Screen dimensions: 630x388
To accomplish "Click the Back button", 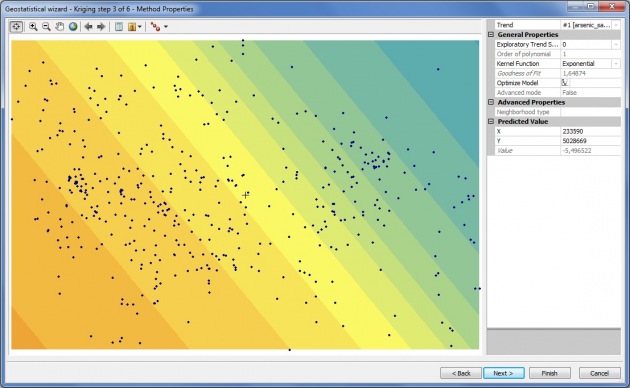I will (x=461, y=373).
